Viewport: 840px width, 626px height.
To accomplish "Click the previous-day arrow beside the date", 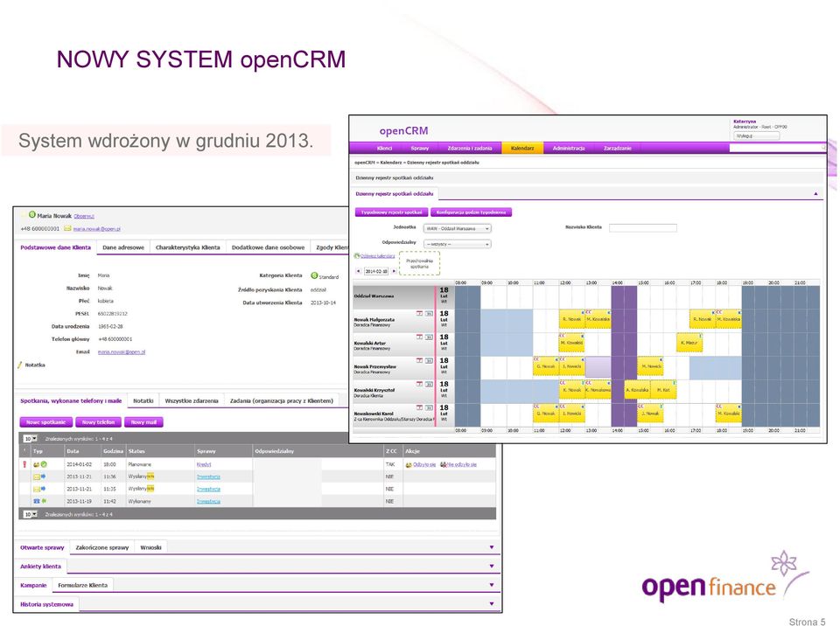I will tap(359, 271).
